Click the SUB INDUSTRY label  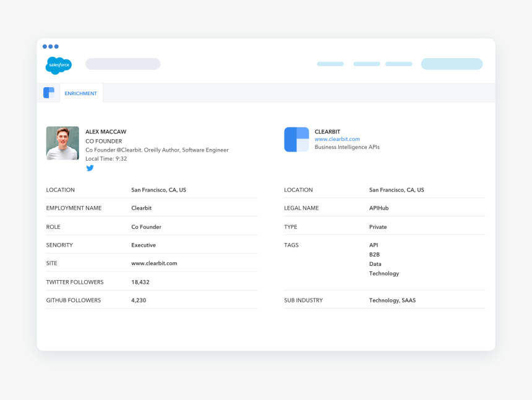click(303, 300)
